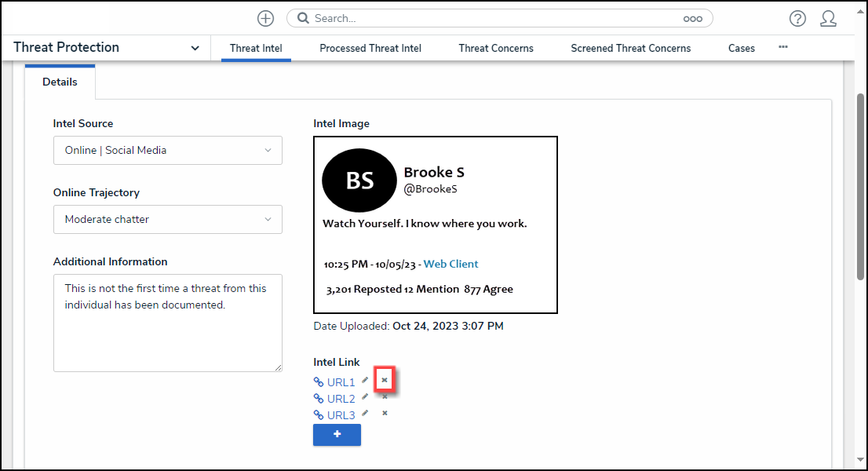Click the Intel Image thumbnail

(x=435, y=225)
